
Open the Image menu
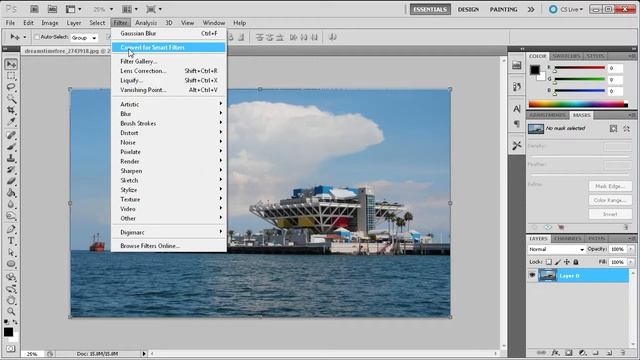[x=50, y=23]
